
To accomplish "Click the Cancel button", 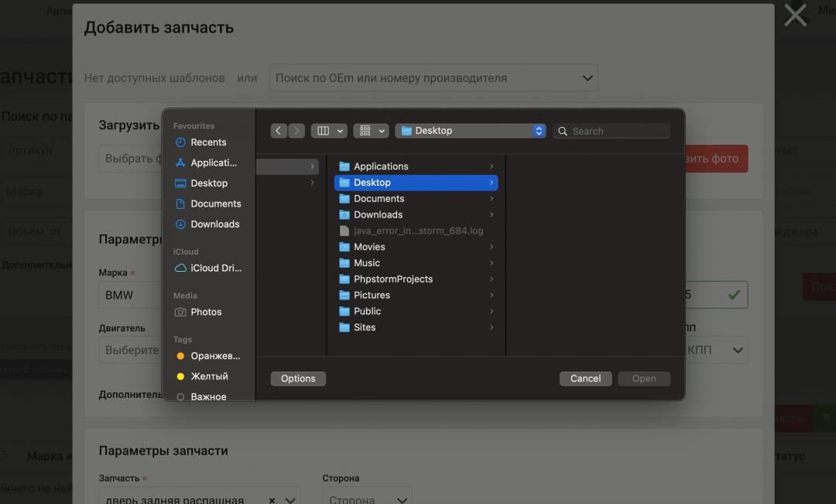I will click(585, 379).
